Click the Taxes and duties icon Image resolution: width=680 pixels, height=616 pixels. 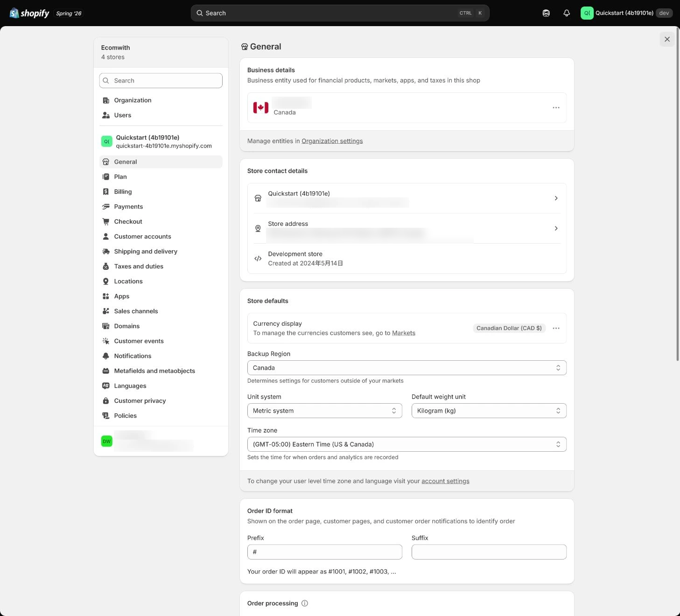(x=106, y=266)
